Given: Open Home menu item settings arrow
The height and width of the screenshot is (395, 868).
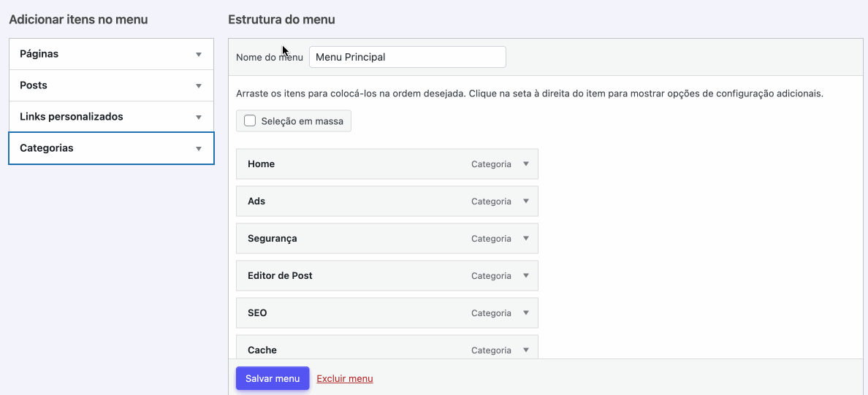Looking at the screenshot, I should 526,164.
